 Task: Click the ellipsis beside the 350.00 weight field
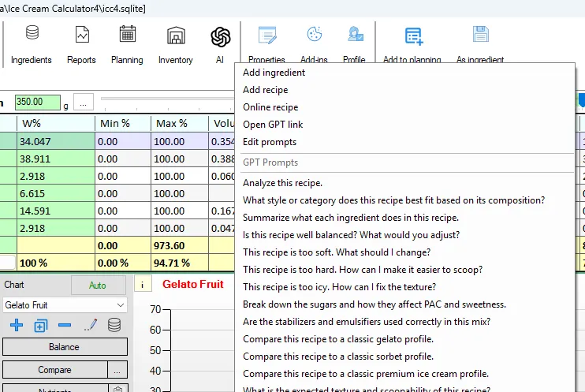[84, 102]
